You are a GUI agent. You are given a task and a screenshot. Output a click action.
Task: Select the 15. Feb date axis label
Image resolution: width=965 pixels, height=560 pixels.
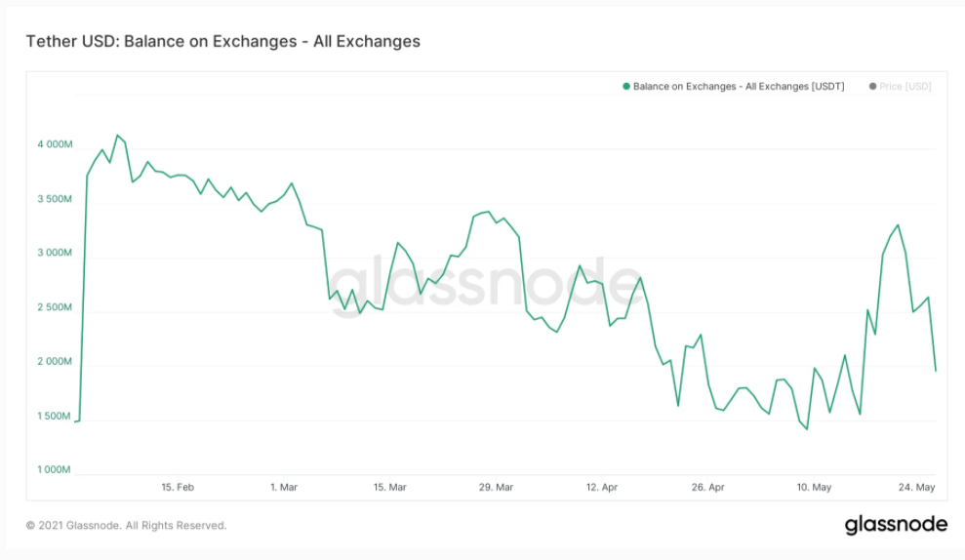178,488
